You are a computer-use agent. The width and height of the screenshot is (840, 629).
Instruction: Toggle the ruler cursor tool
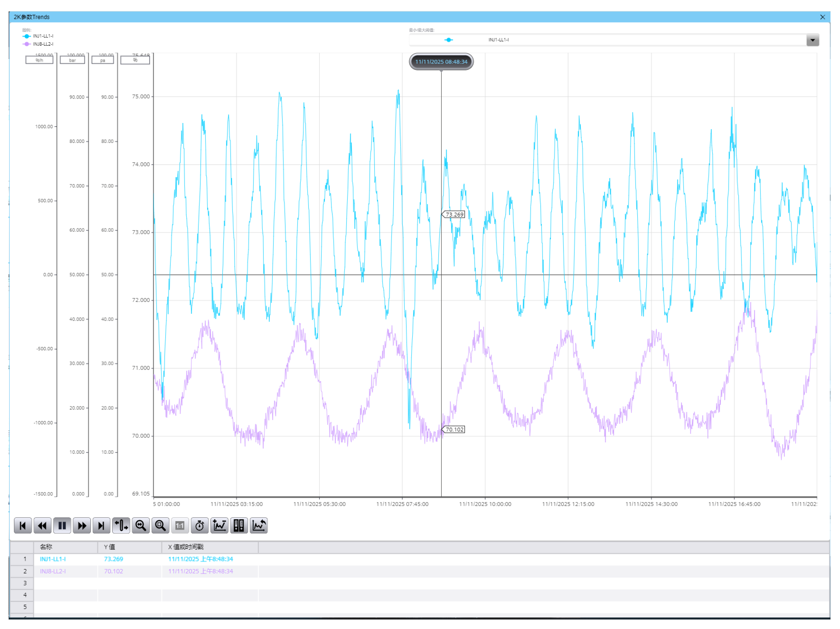pos(121,526)
